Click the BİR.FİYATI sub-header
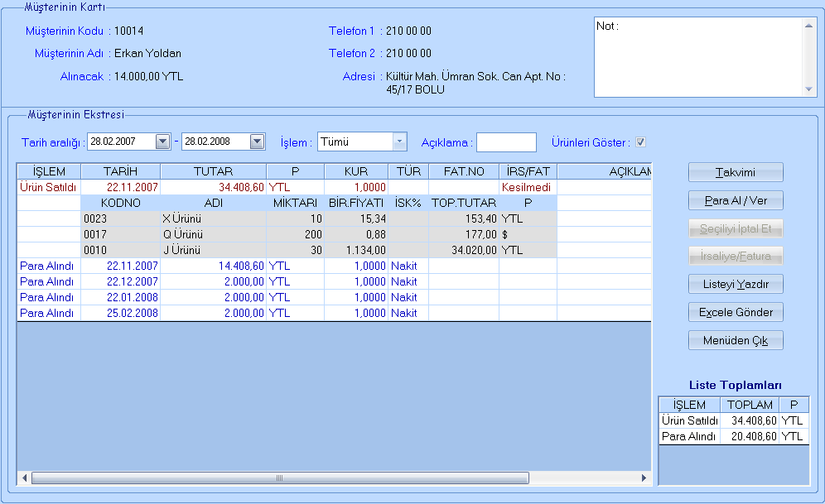 356,203
